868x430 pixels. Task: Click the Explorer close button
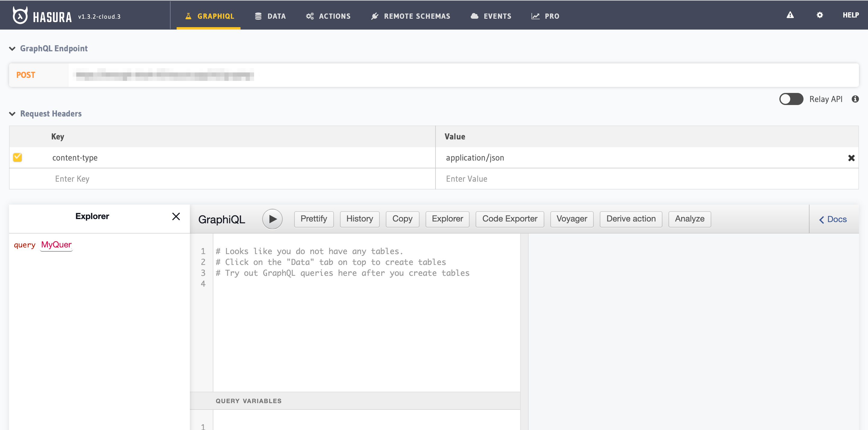click(x=176, y=217)
